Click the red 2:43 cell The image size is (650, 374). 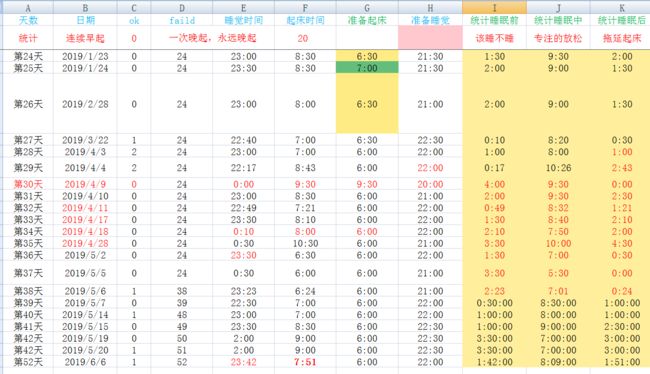pyautogui.click(x=621, y=168)
